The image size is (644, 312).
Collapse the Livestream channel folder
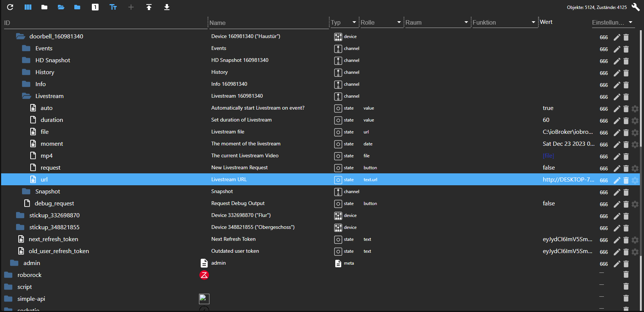click(x=26, y=96)
